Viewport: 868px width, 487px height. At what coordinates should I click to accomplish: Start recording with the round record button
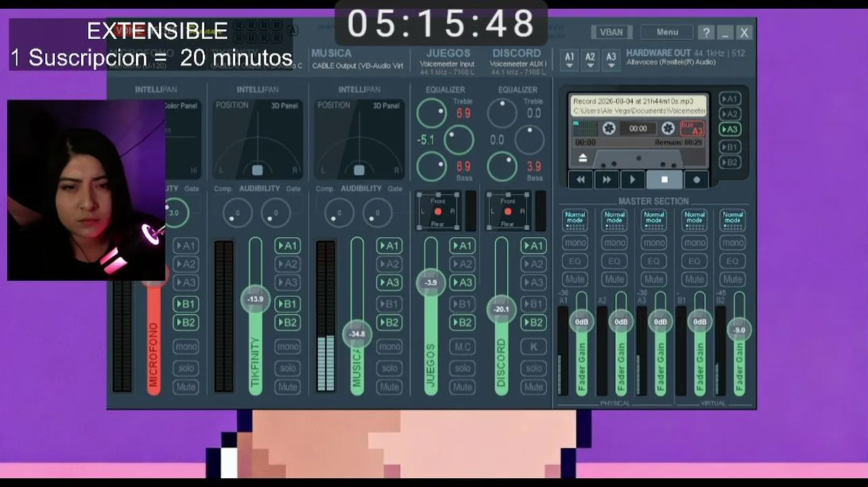696,179
